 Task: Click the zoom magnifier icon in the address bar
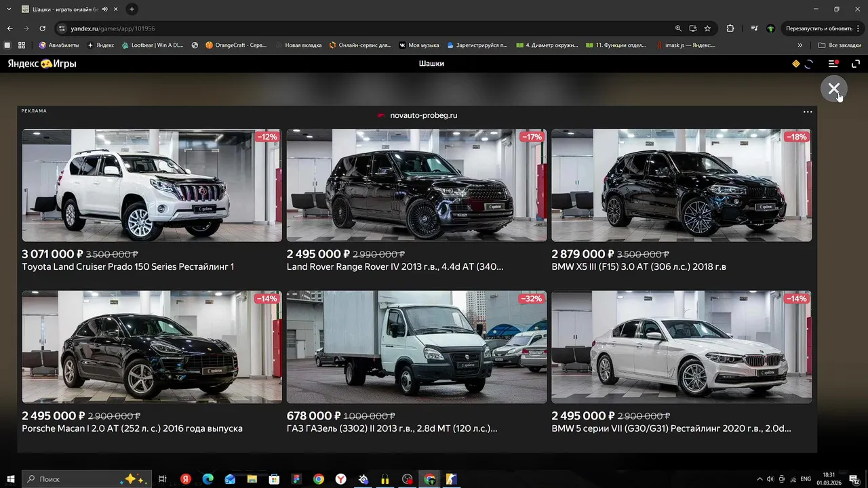pyautogui.click(x=678, y=28)
